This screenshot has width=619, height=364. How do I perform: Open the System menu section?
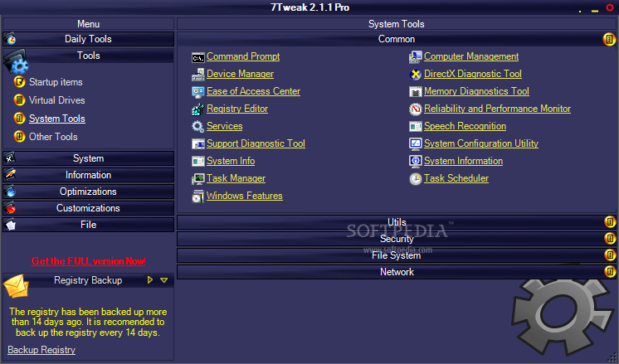89,158
